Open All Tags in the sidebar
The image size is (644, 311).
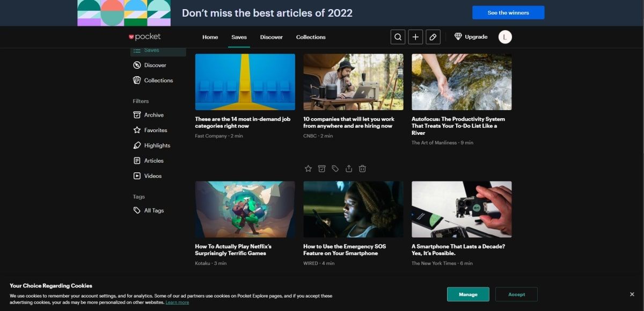click(153, 211)
